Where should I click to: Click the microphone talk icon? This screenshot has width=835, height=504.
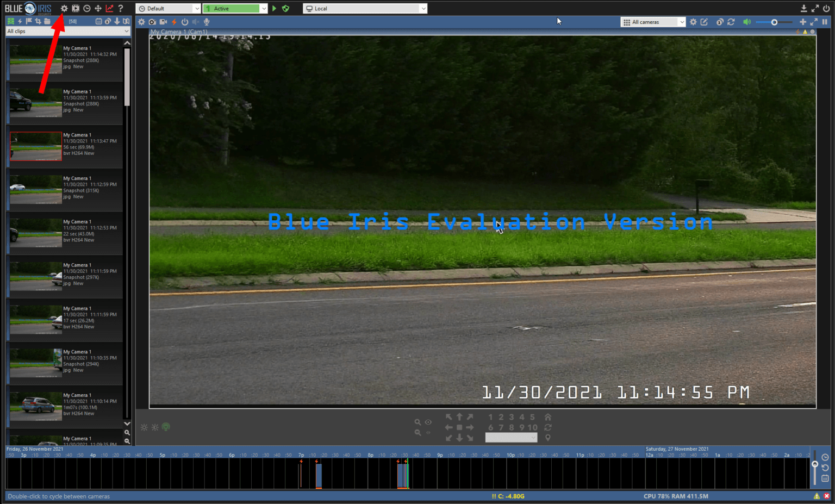tap(207, 22)
